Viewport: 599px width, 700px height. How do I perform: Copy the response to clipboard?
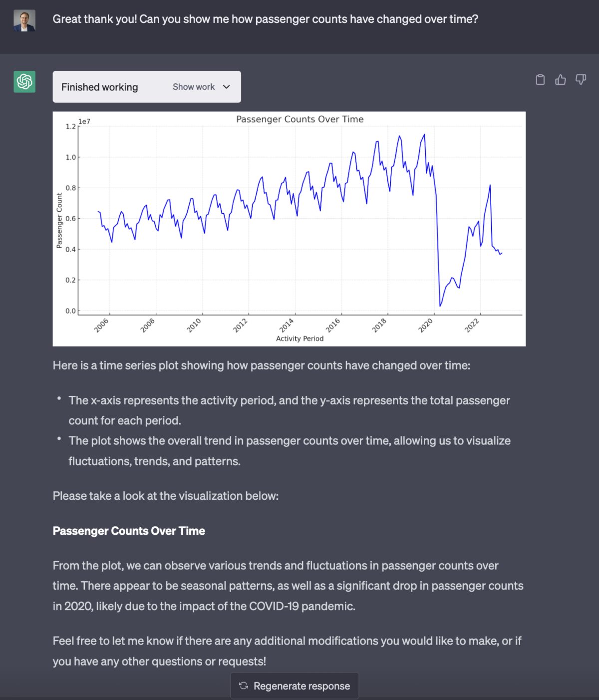[540, 79]
